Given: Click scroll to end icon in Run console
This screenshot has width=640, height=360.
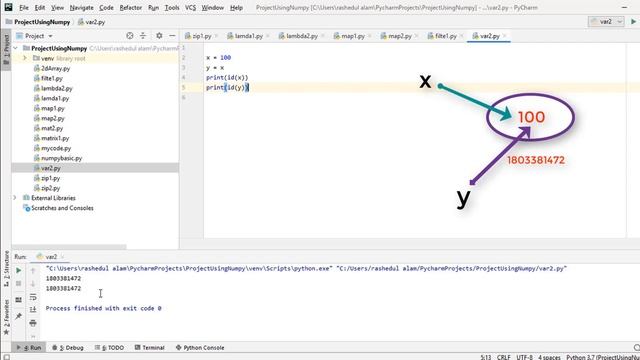Looking at the screenshot, I should [x=33, y=310].
